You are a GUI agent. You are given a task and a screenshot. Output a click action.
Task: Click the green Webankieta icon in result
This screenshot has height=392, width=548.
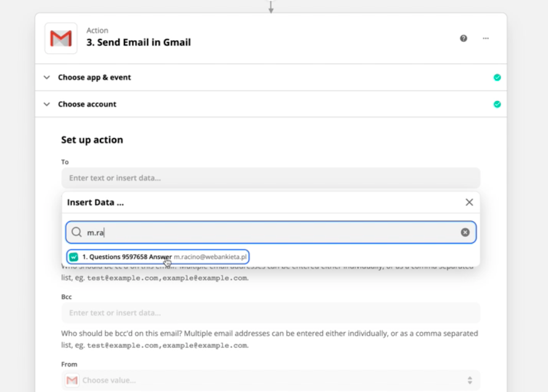click(74, 256)
